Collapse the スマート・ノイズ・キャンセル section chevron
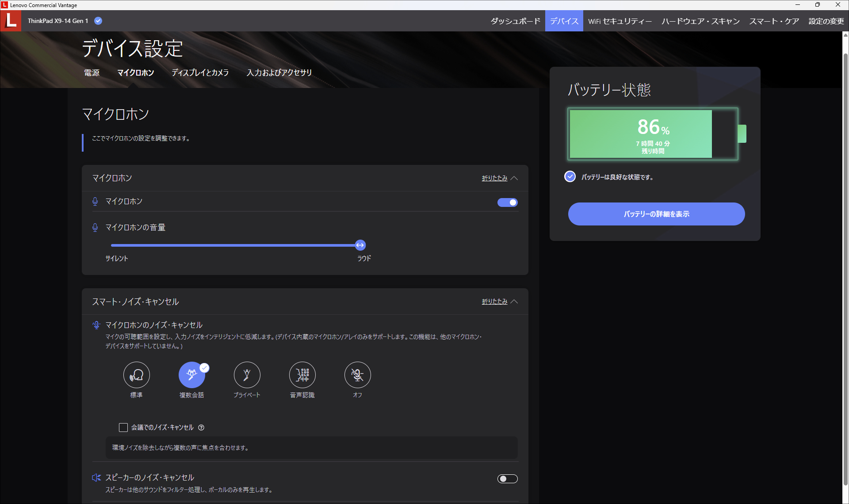 pos(514,302)
